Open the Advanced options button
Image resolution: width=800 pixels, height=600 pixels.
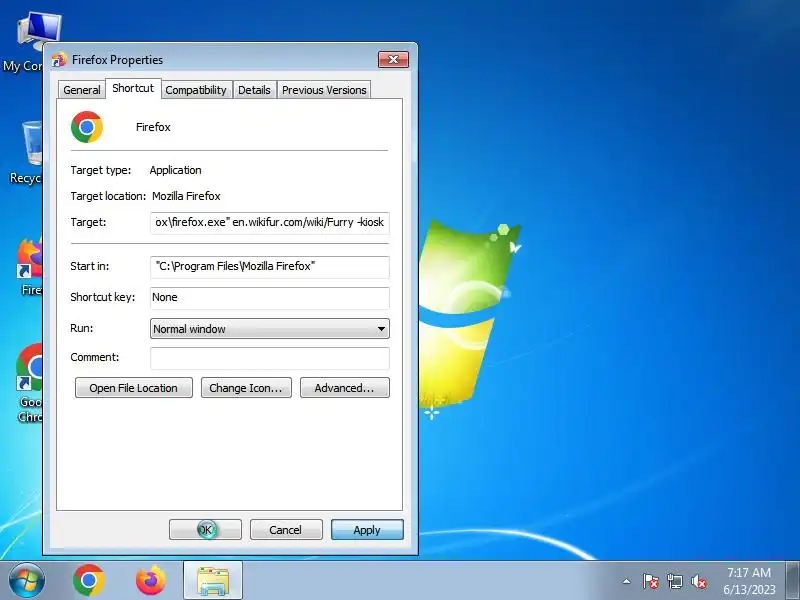click(x=344, y=388)
